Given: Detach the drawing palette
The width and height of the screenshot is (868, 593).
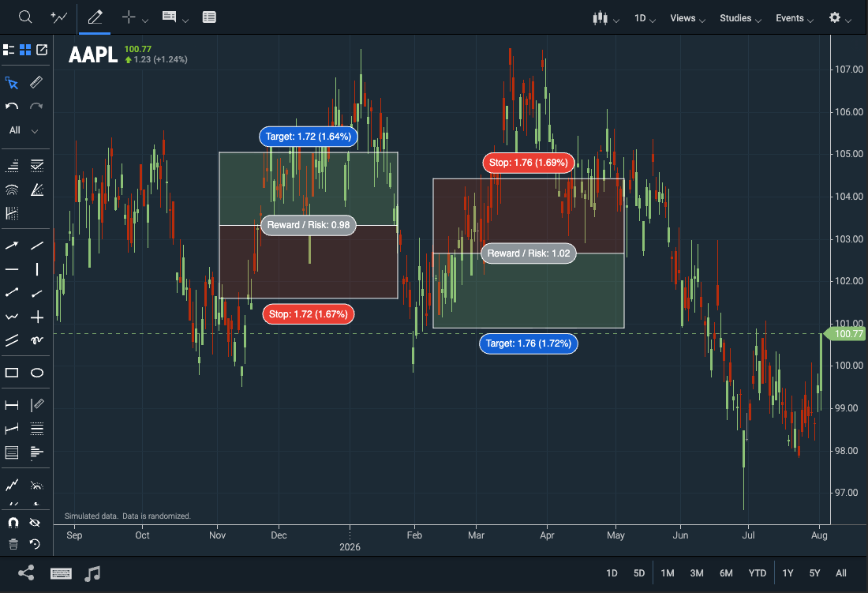Looking at the screenshot, I should tap(42, 50).
